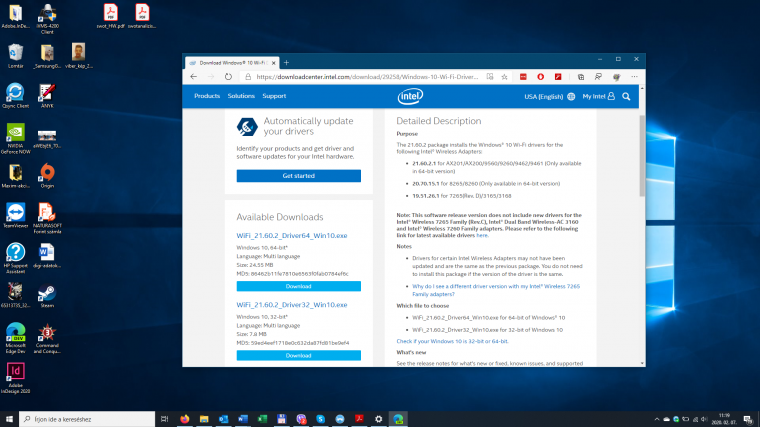This screenshot has width=760, height=427.
Task: Open the reading view icon in address bar
Action: tap(490, 77)
